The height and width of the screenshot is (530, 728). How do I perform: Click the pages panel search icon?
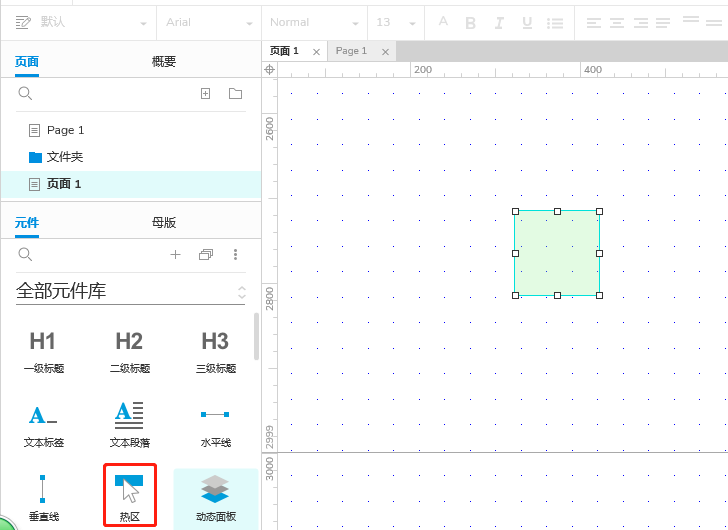[25, 94]
